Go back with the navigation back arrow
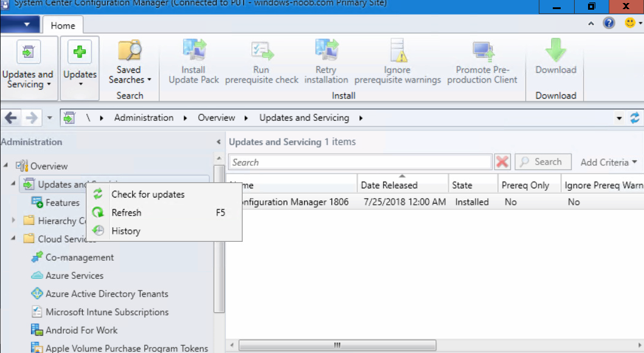The image size is (644, 353). (x=11, y=118)
